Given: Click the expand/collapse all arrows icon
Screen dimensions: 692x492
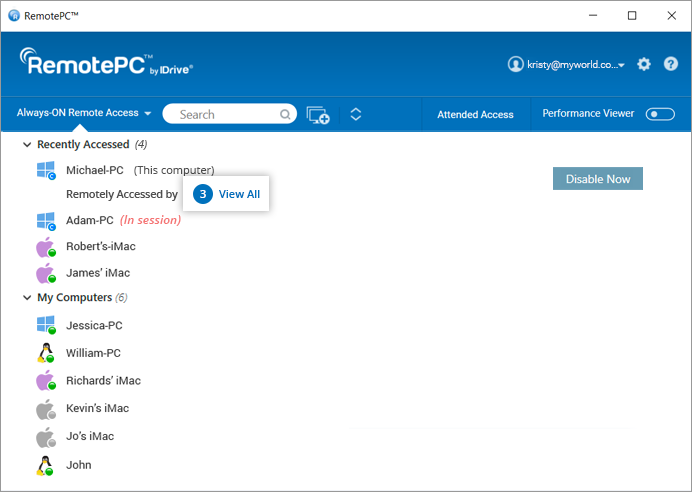Looking at the screenshot, I should coord(356,114).
